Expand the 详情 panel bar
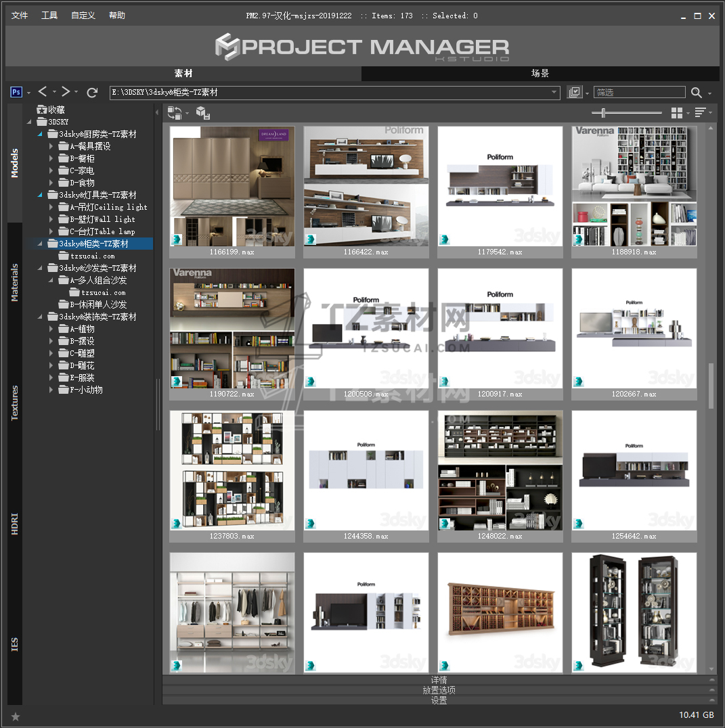725x728 pixels. click(439, 680)
